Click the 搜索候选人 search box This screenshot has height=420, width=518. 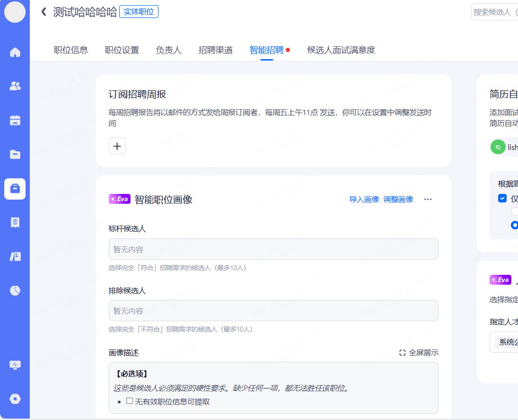(494, 12)
